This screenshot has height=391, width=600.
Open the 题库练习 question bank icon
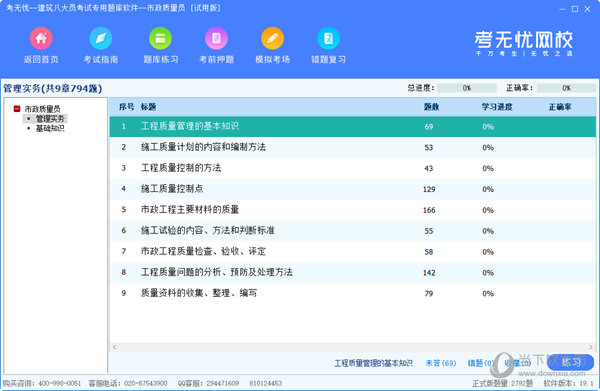pos(160,38)
